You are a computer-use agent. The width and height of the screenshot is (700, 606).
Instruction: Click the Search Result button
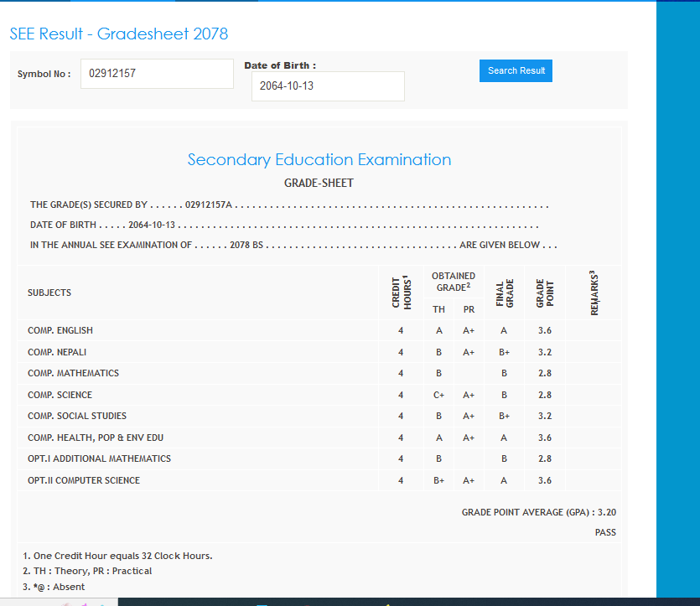coord(516,71)
